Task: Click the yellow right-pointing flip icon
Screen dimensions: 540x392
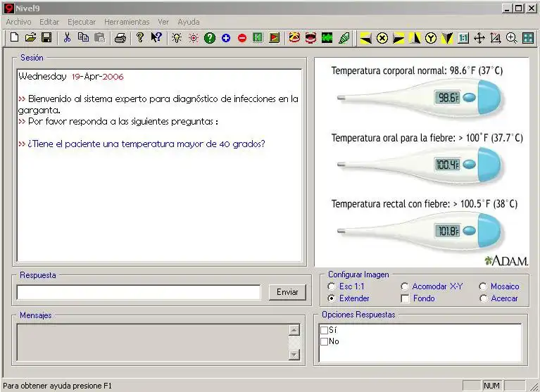Action: click(x=398, y=38)
